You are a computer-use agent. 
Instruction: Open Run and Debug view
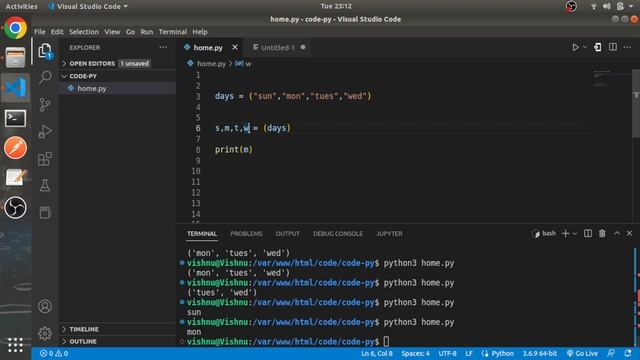(45, 131)
